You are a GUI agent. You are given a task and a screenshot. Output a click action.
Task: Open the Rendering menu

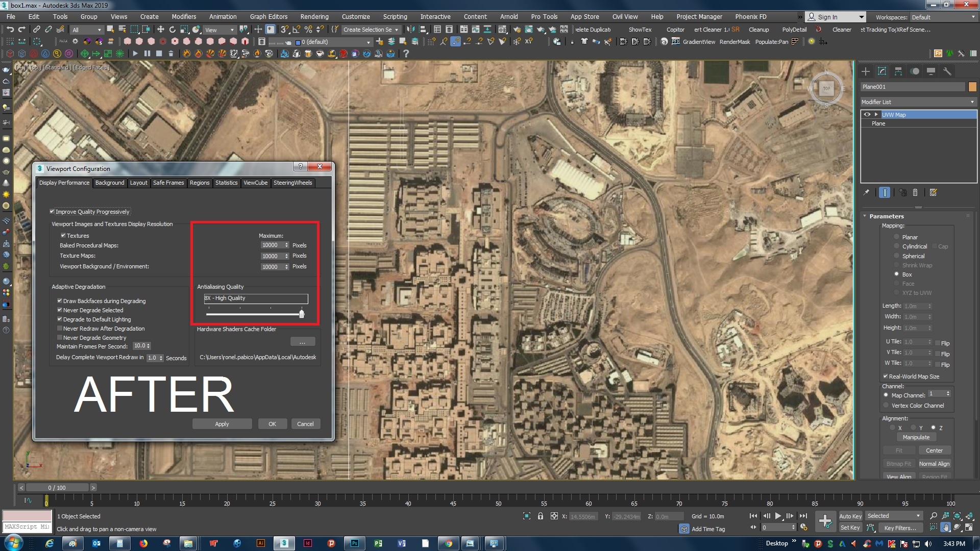click(314, 16)
